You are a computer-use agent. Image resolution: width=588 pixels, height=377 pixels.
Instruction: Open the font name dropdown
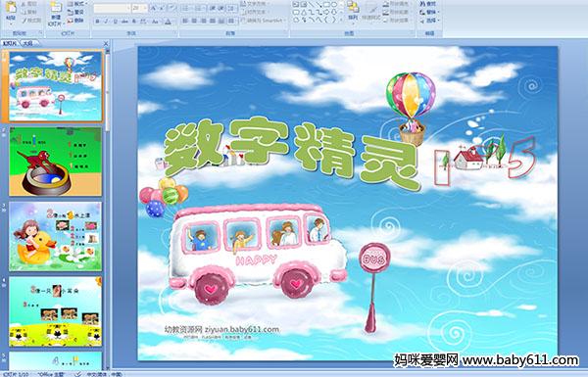[112, 8]
